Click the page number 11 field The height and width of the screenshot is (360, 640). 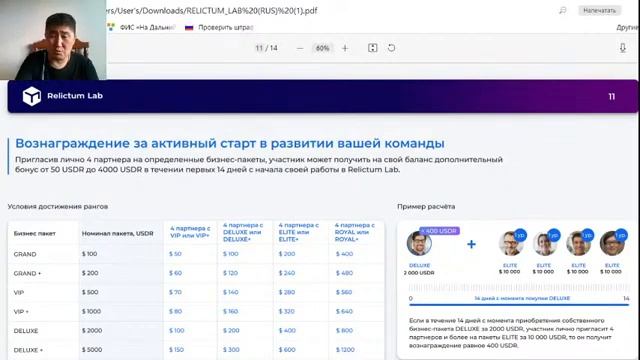[x=259, y=48]
